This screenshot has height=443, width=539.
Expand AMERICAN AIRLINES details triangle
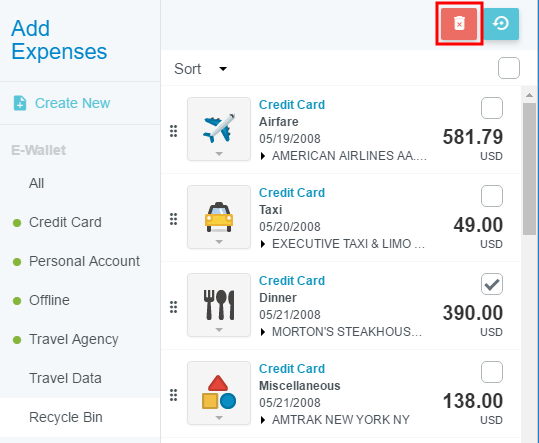[x=263, y=156]
